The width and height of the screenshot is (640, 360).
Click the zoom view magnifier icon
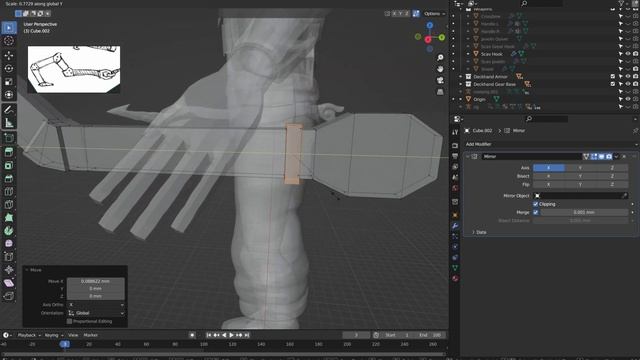440,58
